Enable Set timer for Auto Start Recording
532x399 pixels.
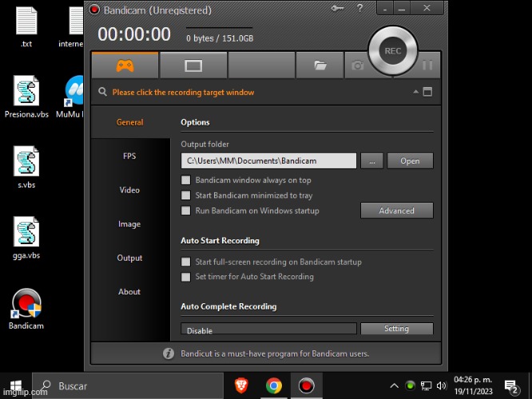click(x=186, y=277)
